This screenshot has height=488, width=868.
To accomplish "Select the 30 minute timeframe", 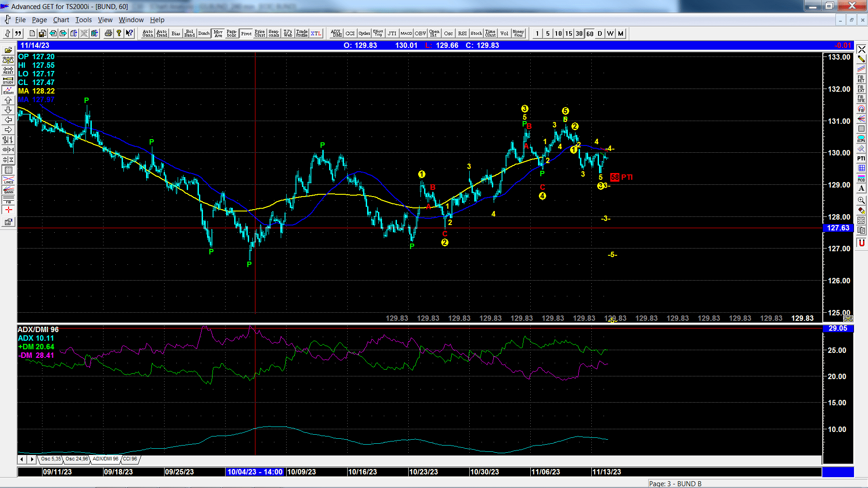I will tap(579, 33).
